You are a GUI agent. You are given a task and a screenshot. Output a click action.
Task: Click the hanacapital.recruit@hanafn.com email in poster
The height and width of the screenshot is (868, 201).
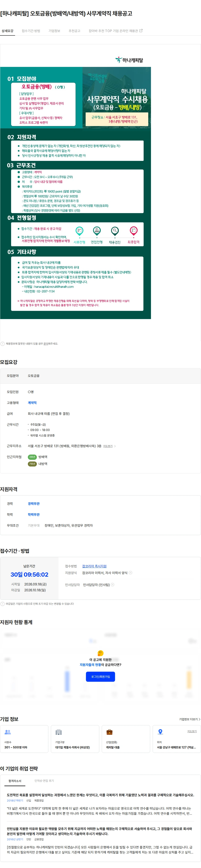54,287
